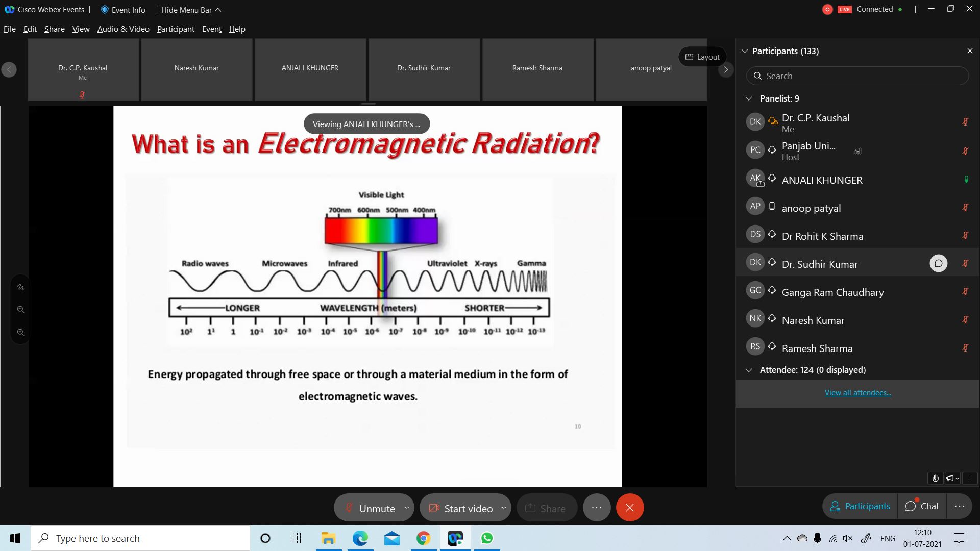Screen dimensions: 980x551
Task: Zoom out of the shared content
Action: coord(20,332)
